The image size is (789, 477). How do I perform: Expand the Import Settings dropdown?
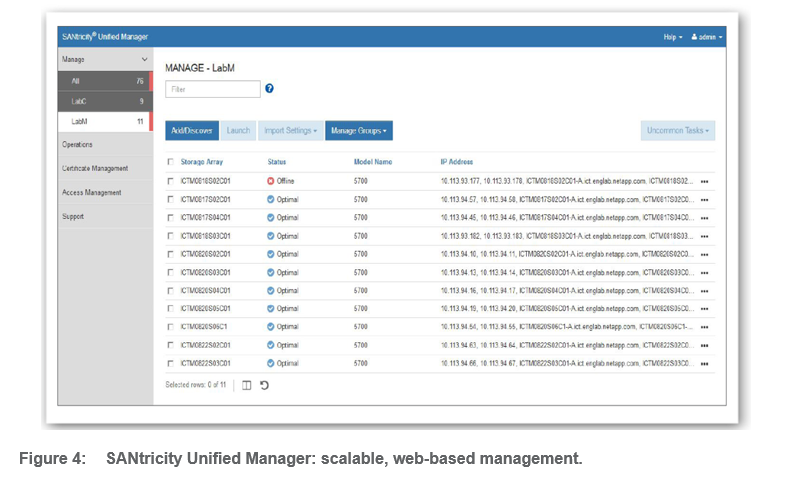(x=290, y=131)
